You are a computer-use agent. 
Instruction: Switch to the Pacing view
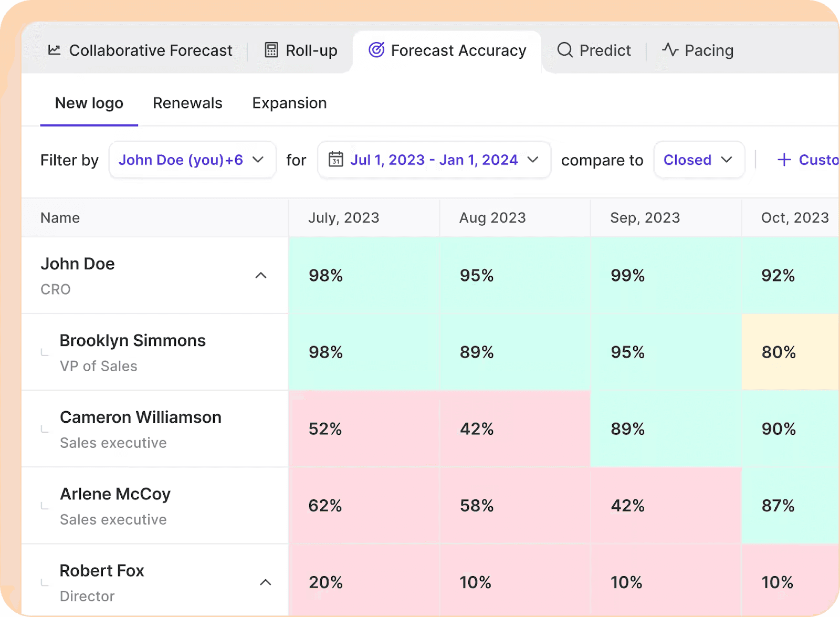coord(708,50)
